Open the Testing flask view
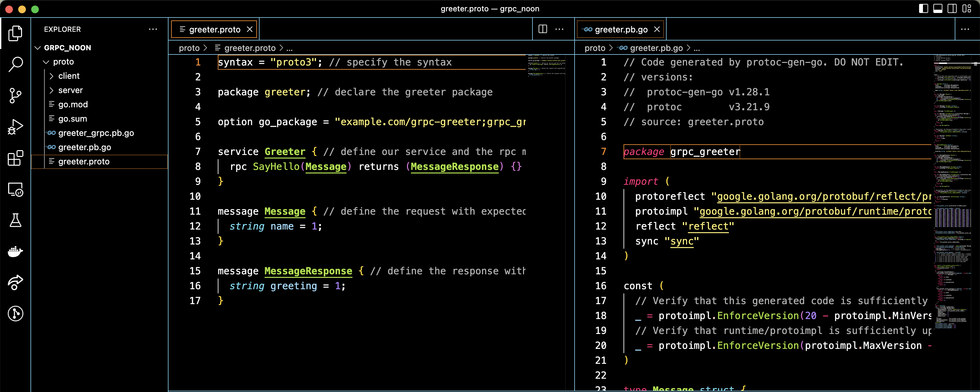The height and width of the screenshot is (392, 980). [16, 220]
